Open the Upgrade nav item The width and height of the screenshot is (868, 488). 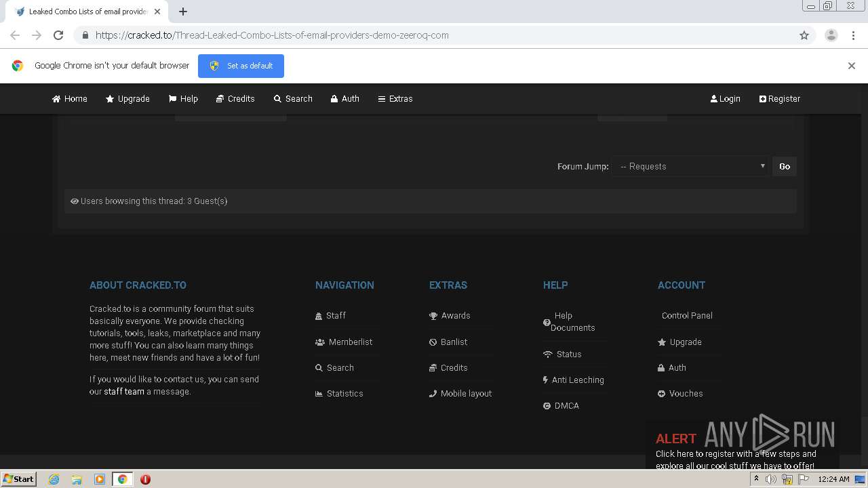coord(127,98)
